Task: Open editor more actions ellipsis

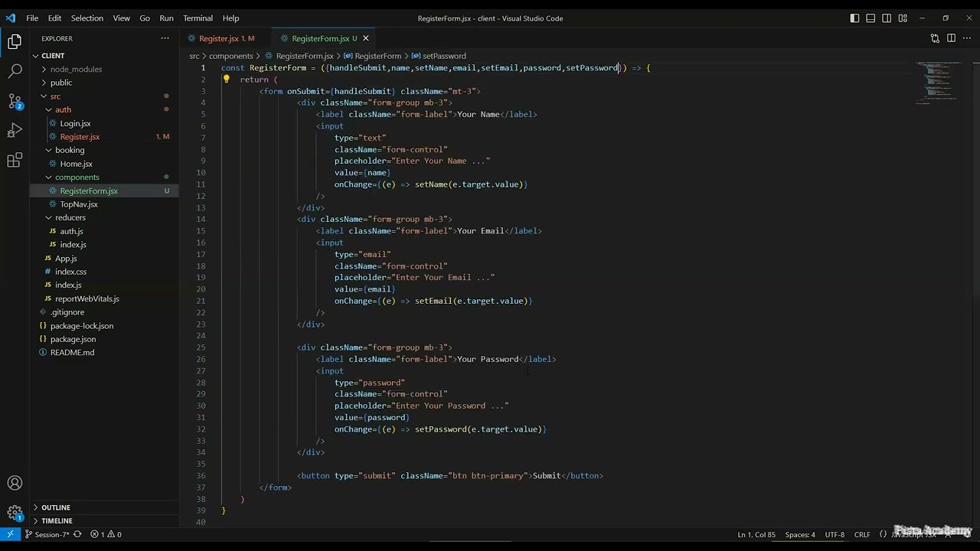Action: [x=967, y=38]
